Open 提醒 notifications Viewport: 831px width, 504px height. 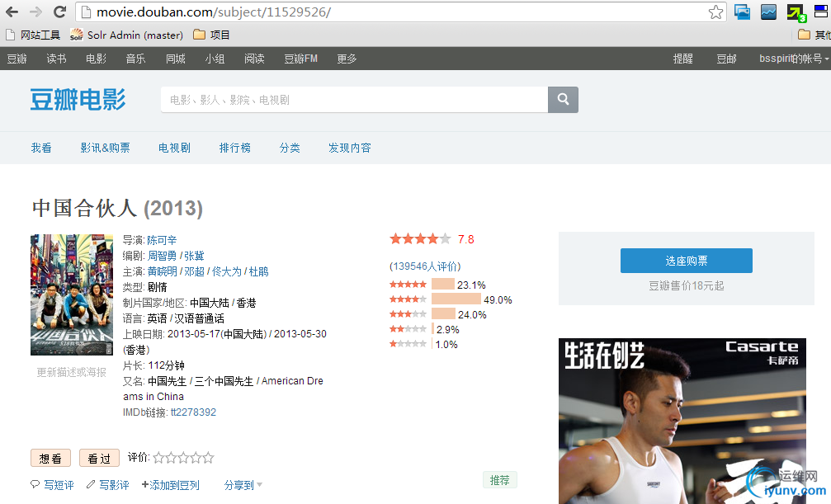point(682,59)
